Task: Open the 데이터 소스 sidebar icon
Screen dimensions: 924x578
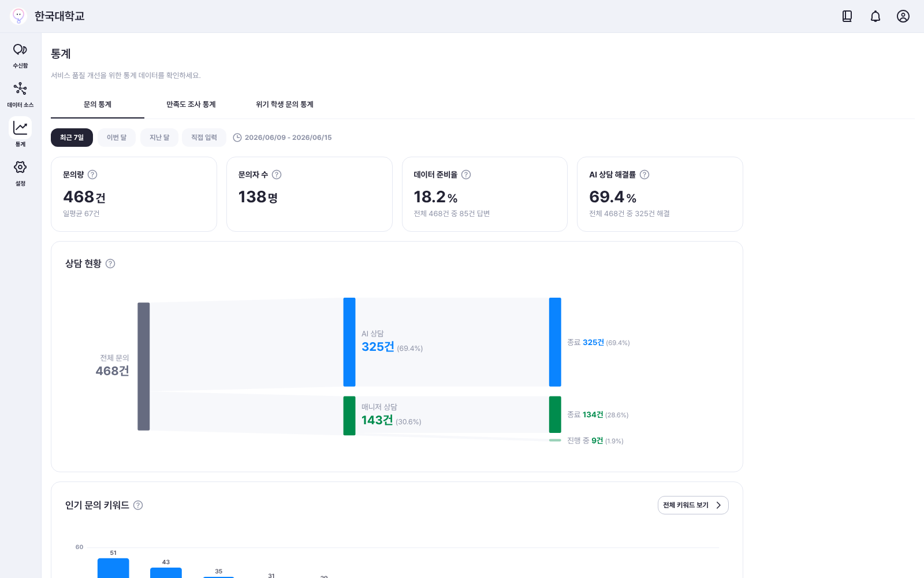Action: tap(20, 95)
